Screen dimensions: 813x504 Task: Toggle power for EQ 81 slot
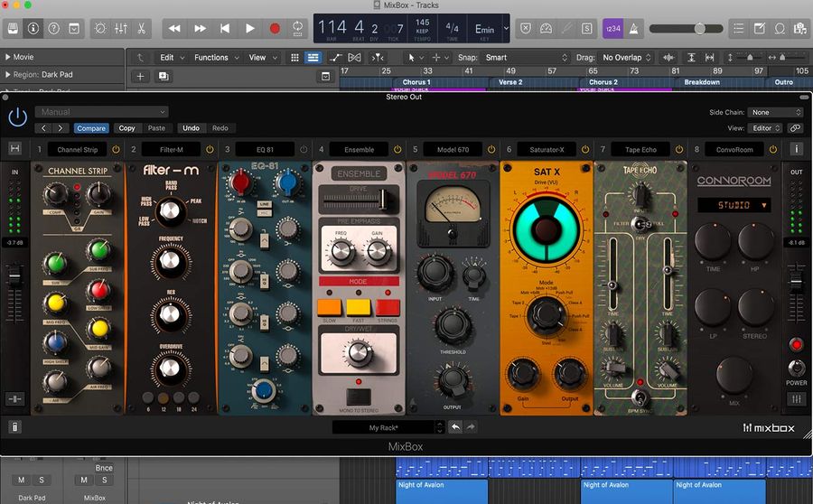pyautogui.click(x=304, y=149)
